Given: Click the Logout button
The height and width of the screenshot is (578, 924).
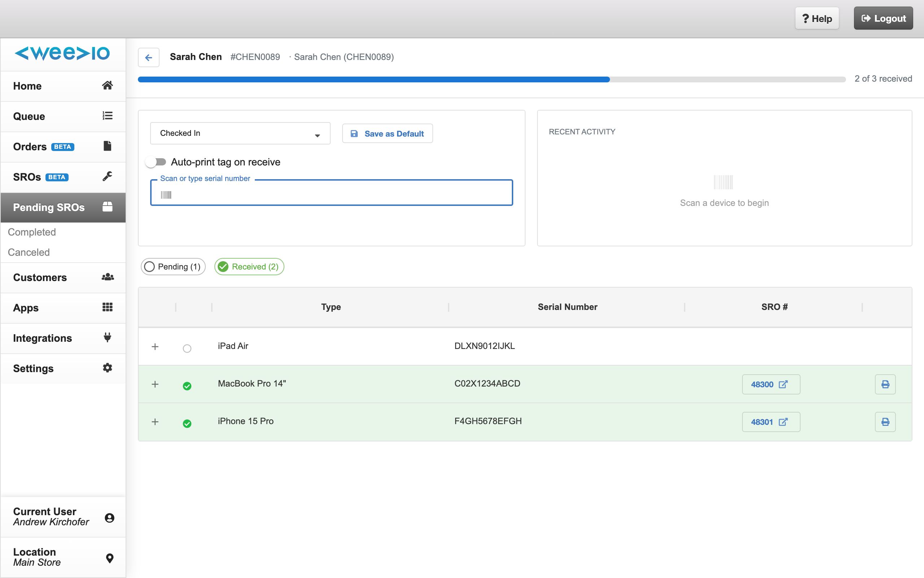Looking at the screenshot, I should click(883, 18).
